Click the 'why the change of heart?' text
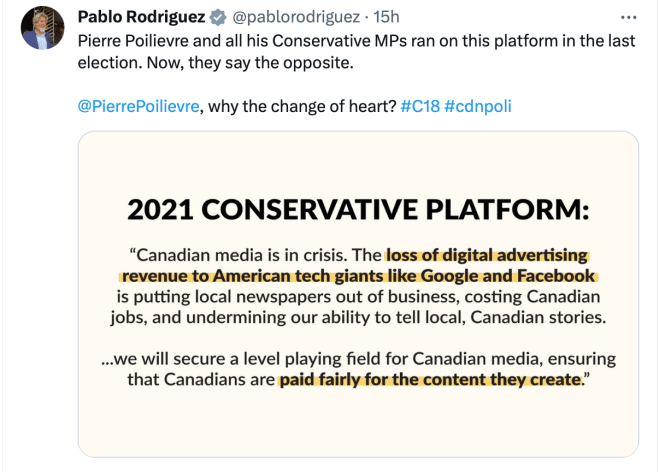The width and height of the screenshot is (659, 472). 300,106
